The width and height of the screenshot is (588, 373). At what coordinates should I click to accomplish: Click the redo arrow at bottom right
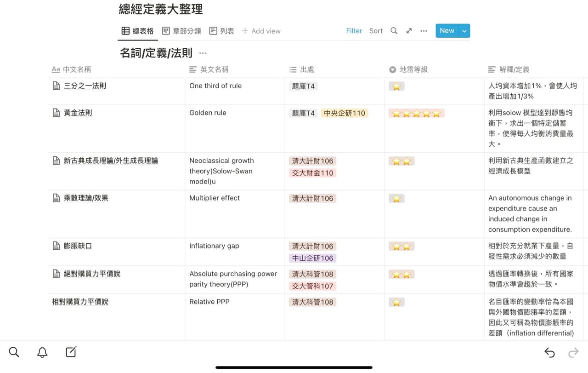point(573,352)
